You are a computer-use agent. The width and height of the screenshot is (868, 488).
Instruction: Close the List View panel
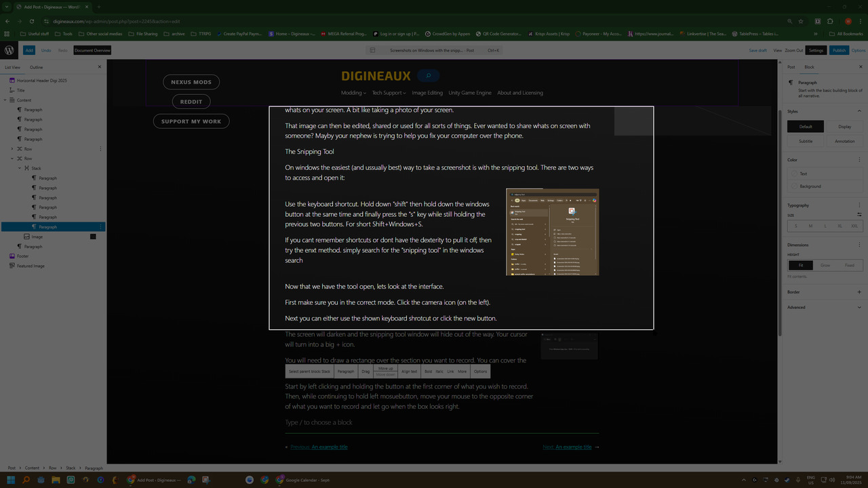(100, 67)
